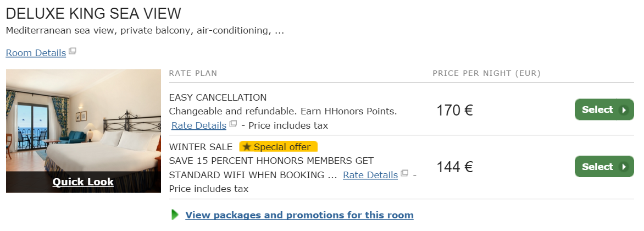The width and height of the screenshot is (644, 231).
Task: Expand the green triangle next to View packages
Action: (x=175, y=215)
